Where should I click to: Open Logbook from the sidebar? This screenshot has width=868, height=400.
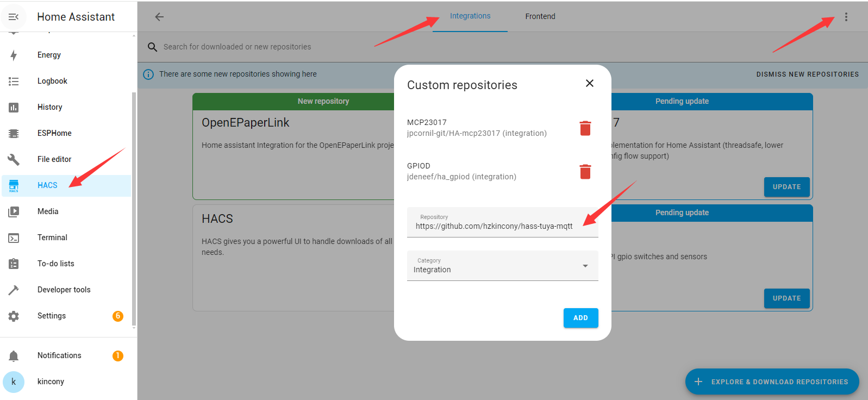tap(66, 81)
